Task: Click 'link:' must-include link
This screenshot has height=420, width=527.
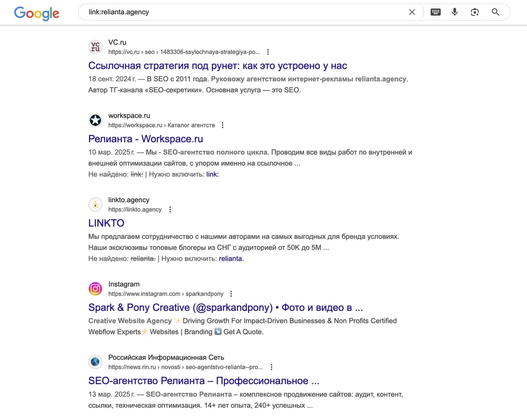Action: (x=213, y=174)
